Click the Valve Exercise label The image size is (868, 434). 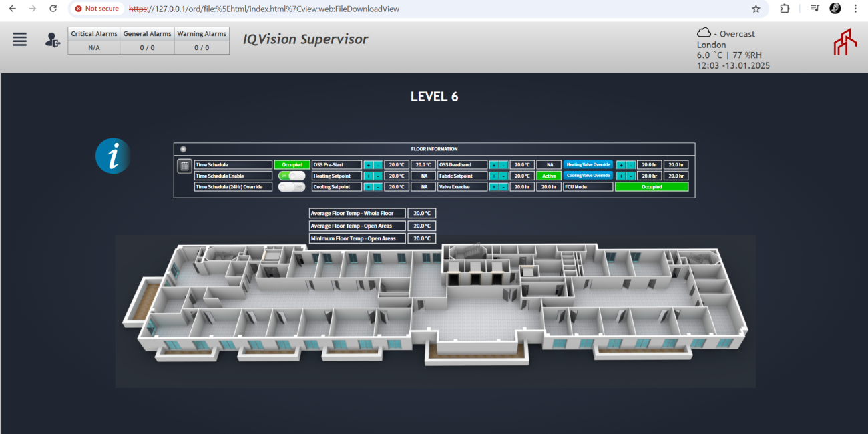[462, 187]
